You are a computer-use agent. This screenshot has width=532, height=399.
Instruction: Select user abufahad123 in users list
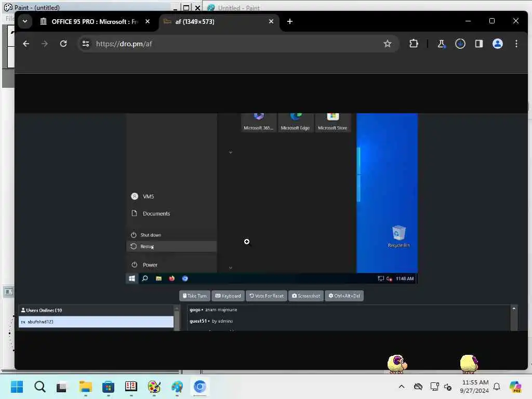(x=96, y=322)
